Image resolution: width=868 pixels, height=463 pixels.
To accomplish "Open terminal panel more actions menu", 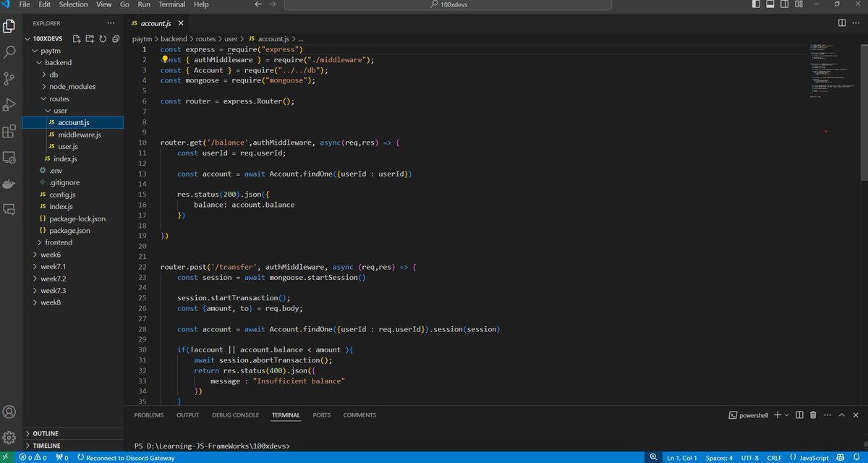I will click(827, 415).
